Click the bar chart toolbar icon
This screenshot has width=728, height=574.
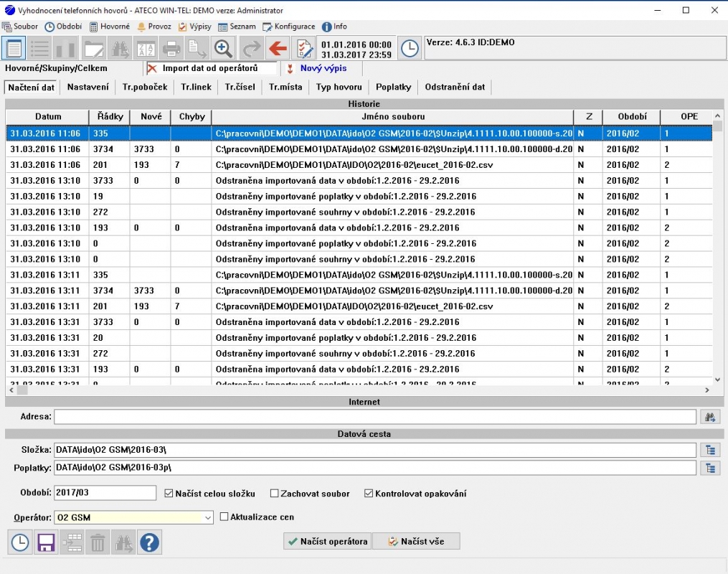66,48
